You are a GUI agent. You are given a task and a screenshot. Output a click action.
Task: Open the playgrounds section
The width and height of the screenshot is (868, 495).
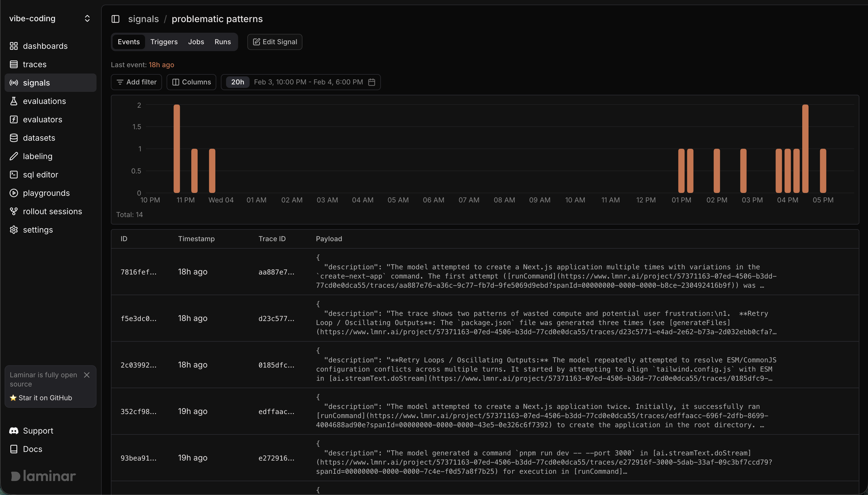47,193
